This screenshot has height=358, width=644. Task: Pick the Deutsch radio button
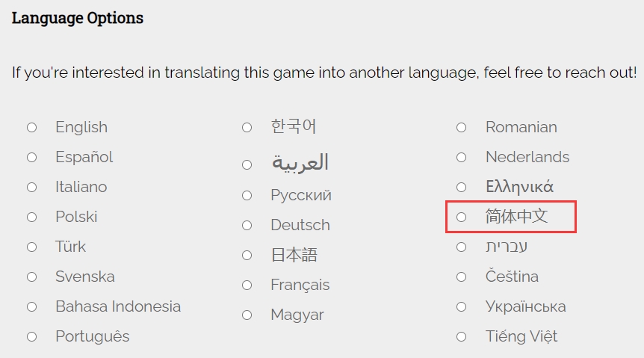click(247, 226)
